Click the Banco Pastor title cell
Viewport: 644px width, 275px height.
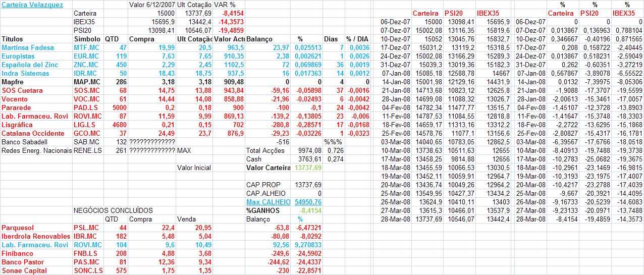(x=23, y=262)
